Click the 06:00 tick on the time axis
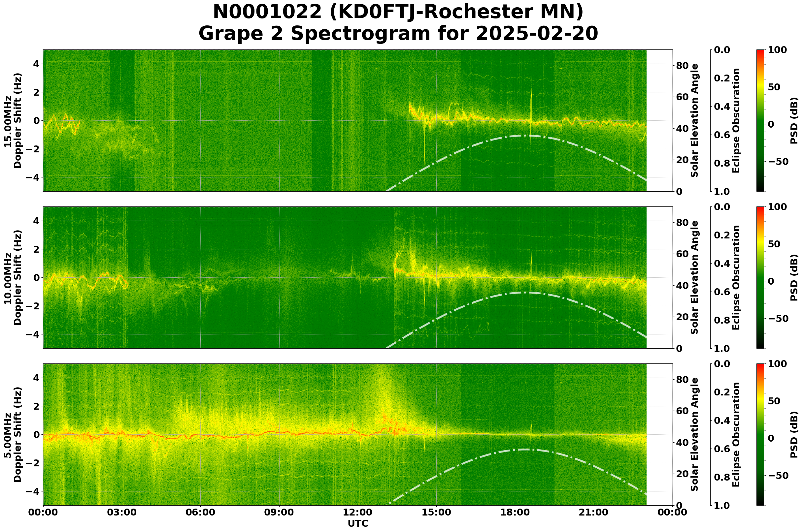803x532 pixels. 200,512
